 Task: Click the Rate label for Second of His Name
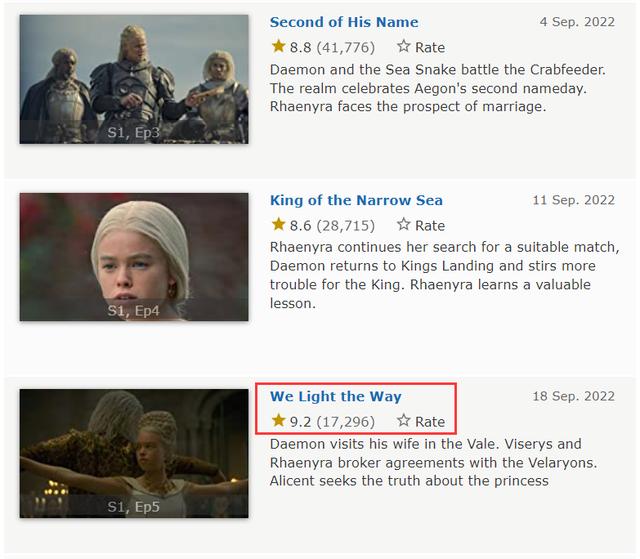point(430,48)
